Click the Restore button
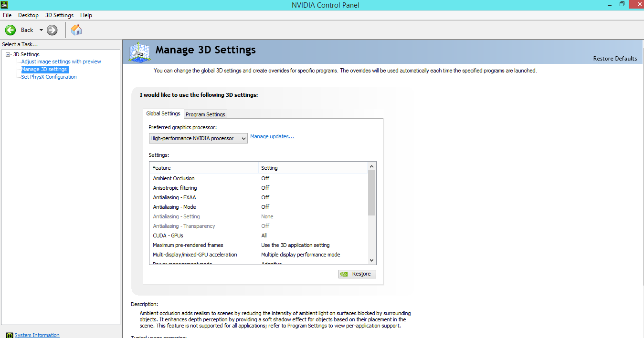 [357, 274]
